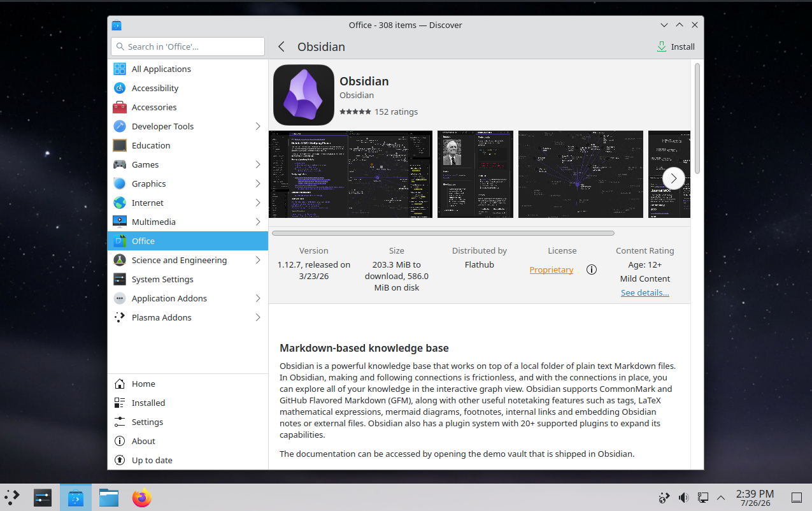Click the network tray icon

tap(703, 498)
